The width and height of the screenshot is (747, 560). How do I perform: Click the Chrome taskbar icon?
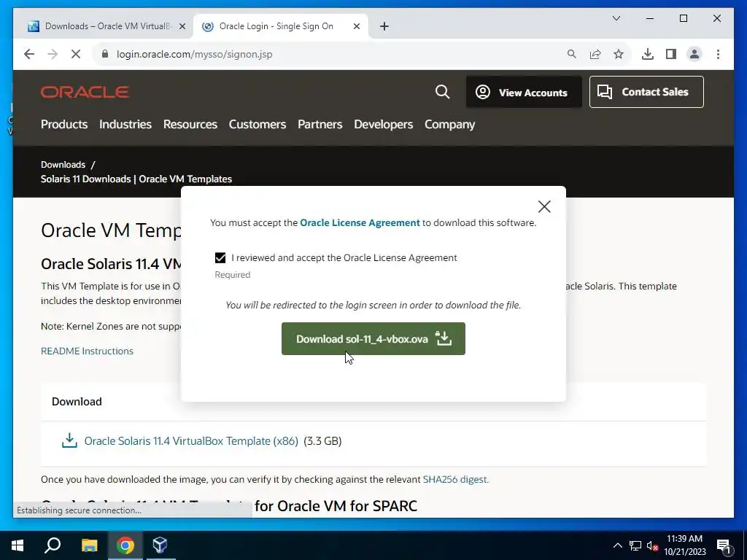click(125, 545)
